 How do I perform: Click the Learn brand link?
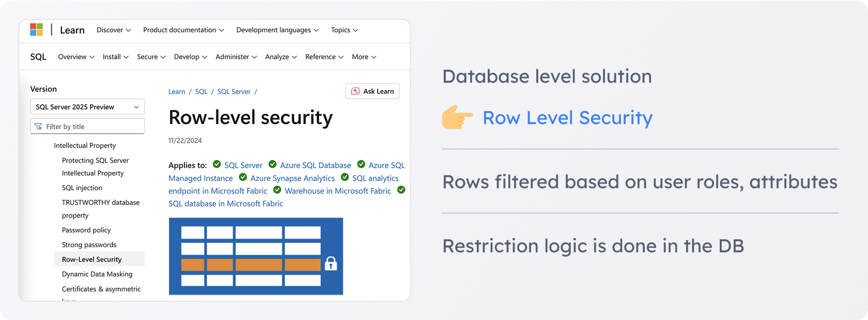pos(72,30)
